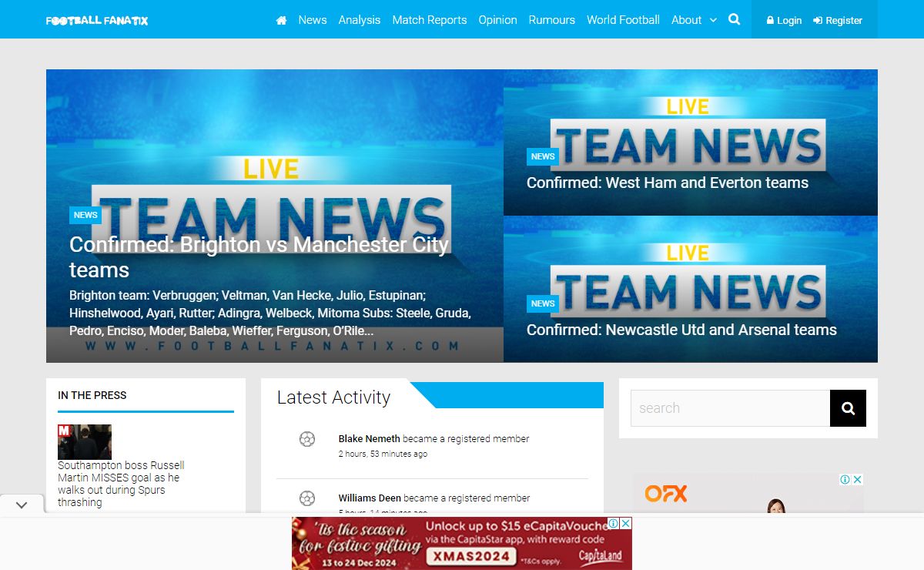Open ad info icon on OFX ad
This screenshot has height=570, width=924.
point(845,479)
